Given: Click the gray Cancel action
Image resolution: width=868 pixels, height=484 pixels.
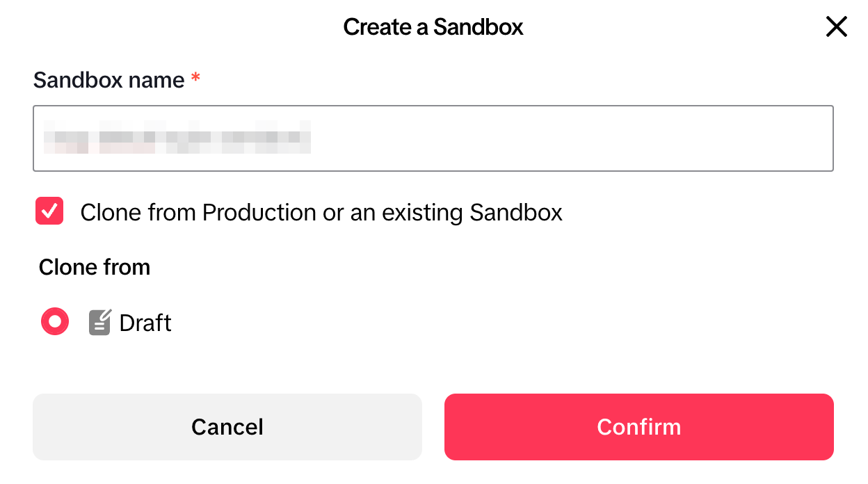Looking at the screenshot, I should pos(227,427).
